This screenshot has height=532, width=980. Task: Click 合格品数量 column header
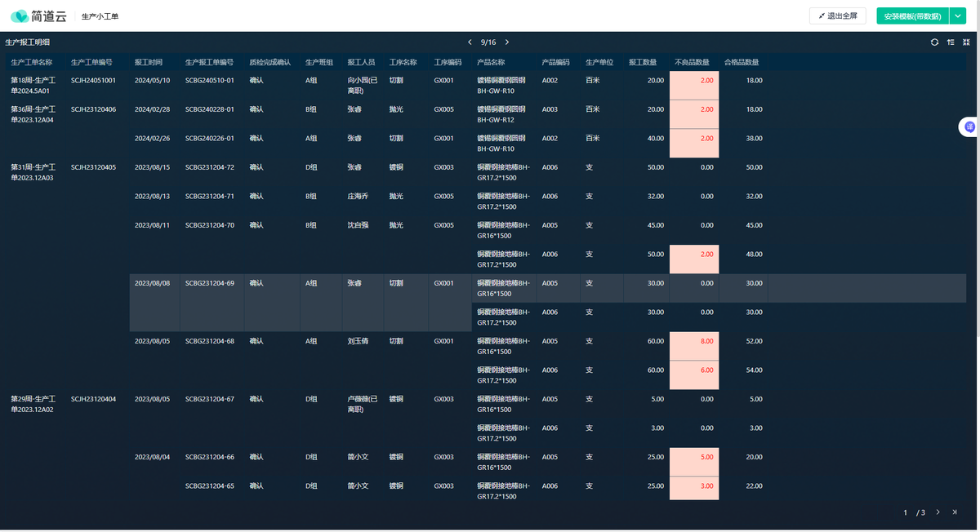click(742, 62)
